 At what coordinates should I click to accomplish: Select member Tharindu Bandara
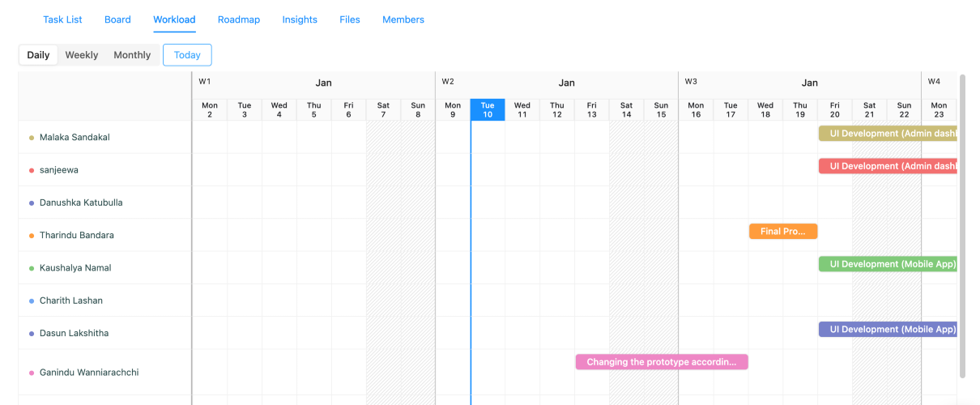pyautogui.click(x=77, y=236)
